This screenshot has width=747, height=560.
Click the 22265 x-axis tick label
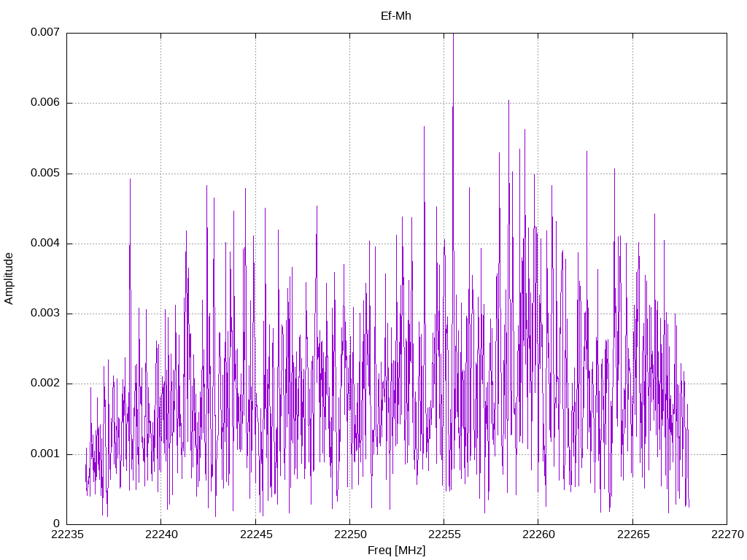coord(633,534)
